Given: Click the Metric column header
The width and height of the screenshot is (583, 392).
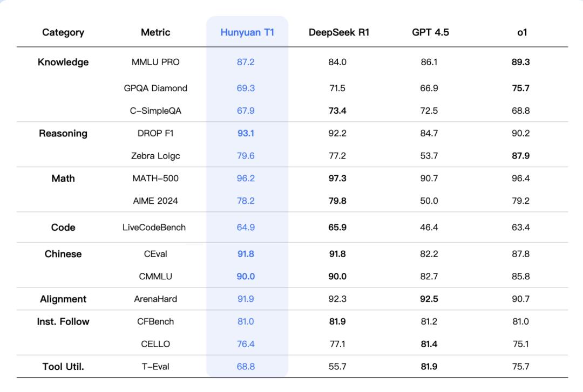Looking at the screenshot, I should pyautogui.click(x=155, y=32).
